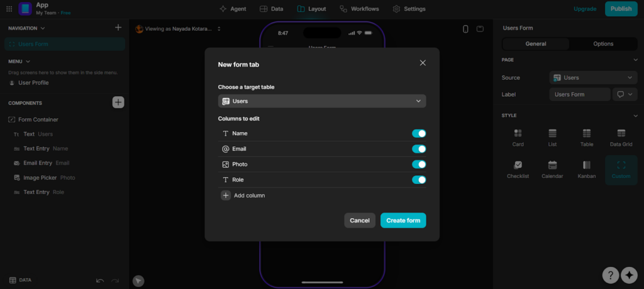Click the plus icon beside Navigation
Image resolution: width=644 pixels, height=289 pixels.
tap(118, 28)
